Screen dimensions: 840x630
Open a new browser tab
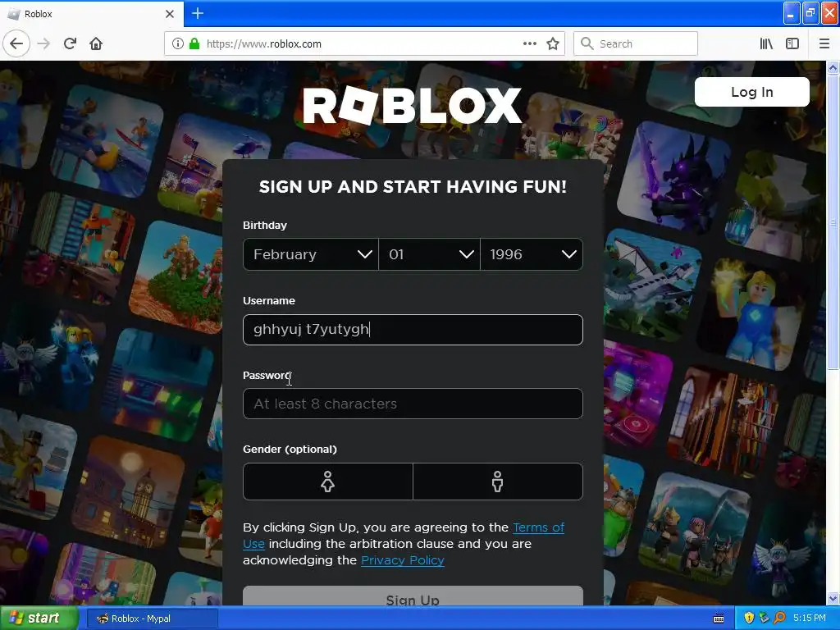(198, 13)
